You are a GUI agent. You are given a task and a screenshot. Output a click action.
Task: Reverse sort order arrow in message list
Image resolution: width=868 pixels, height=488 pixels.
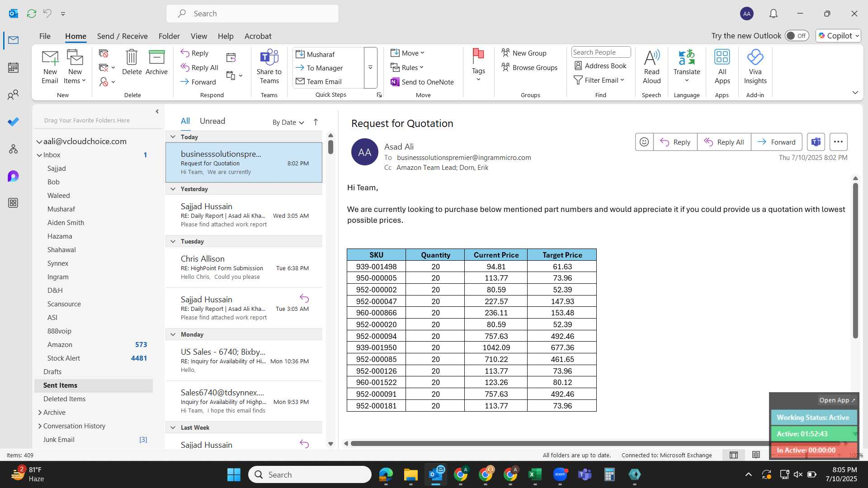[x=316, y=122]
